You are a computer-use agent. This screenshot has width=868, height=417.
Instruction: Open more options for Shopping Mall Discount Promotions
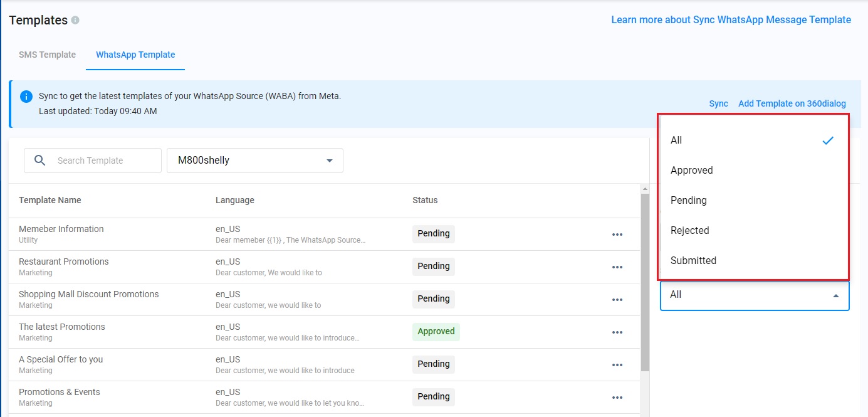tap(617, 300)
